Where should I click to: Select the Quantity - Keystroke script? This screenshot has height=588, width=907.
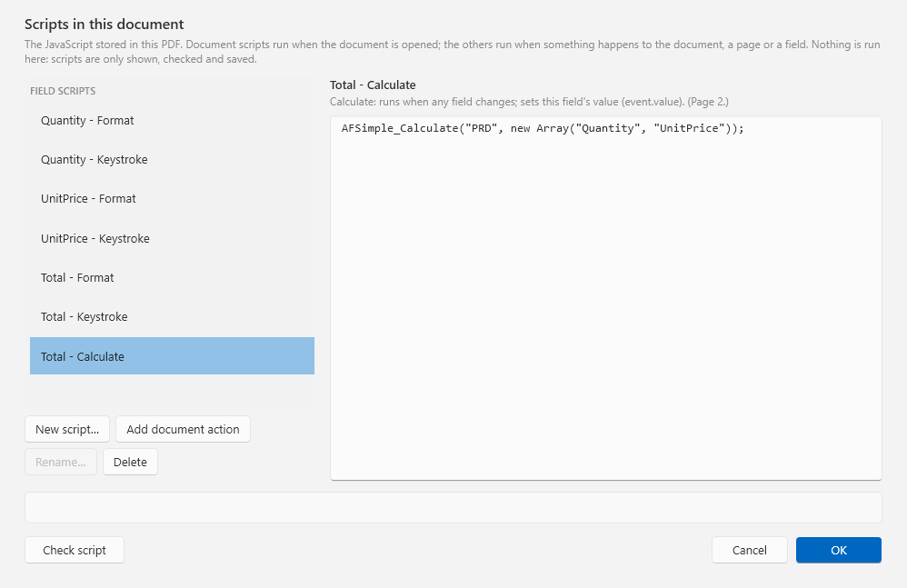(172, 160)
